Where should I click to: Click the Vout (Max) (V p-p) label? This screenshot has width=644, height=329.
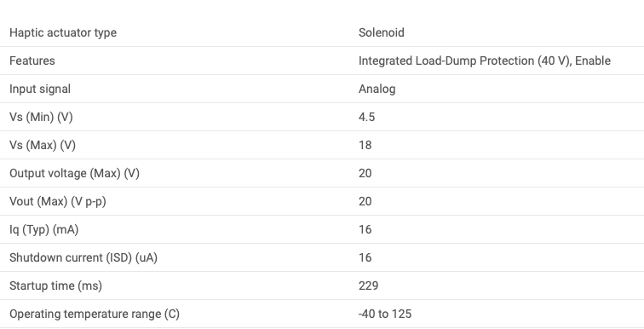click(58, 202)
